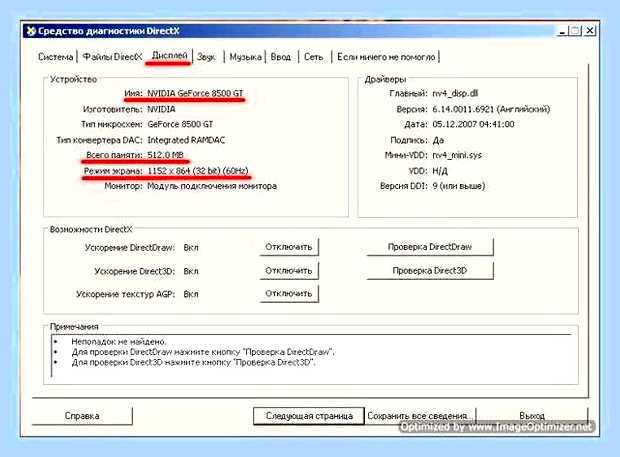
Task: Open the Система tab
Action: [56, 57]
